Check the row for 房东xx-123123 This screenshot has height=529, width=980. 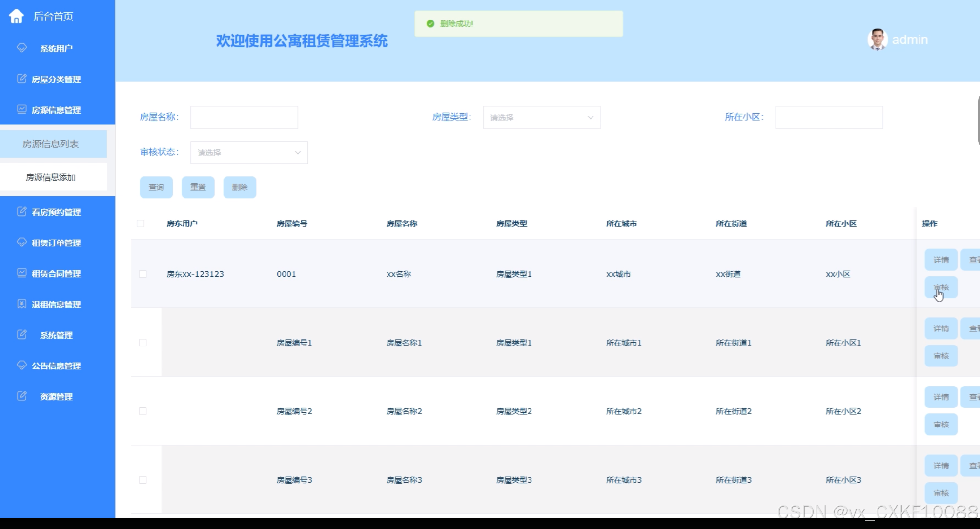coord(143,274)
